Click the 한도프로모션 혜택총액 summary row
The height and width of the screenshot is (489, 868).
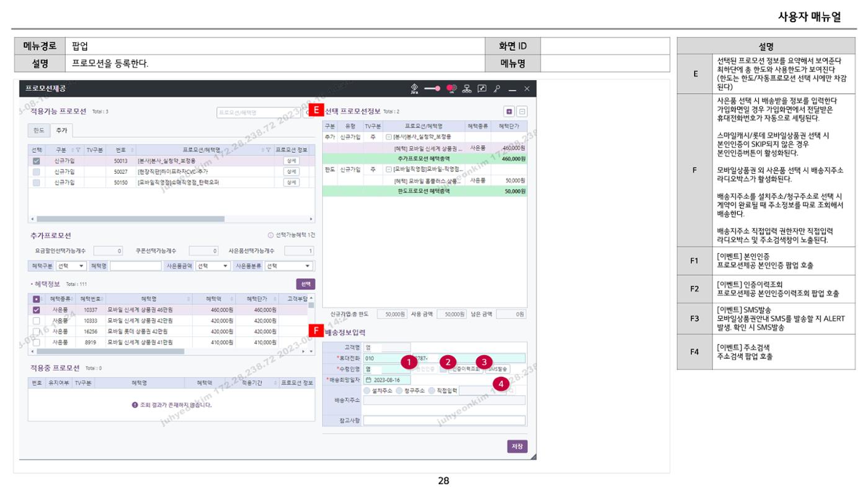coord(425,191)
